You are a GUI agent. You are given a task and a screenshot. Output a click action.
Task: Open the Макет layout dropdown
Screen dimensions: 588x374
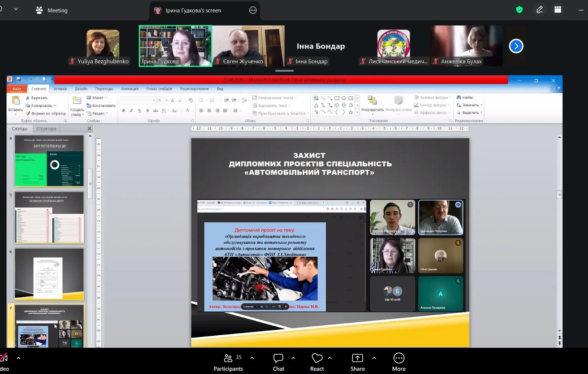[x=97, y=98]
